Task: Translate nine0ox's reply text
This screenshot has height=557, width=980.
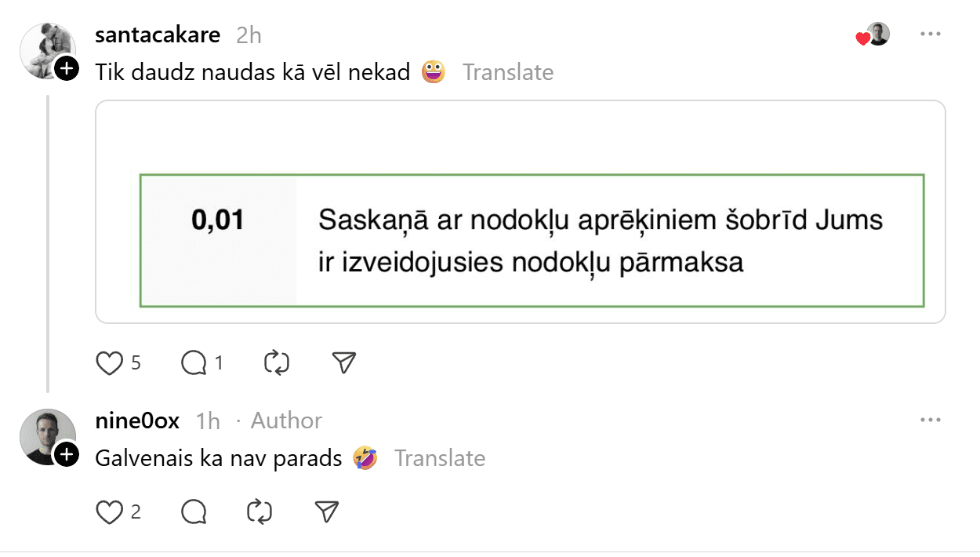Action: coord(440,458)
